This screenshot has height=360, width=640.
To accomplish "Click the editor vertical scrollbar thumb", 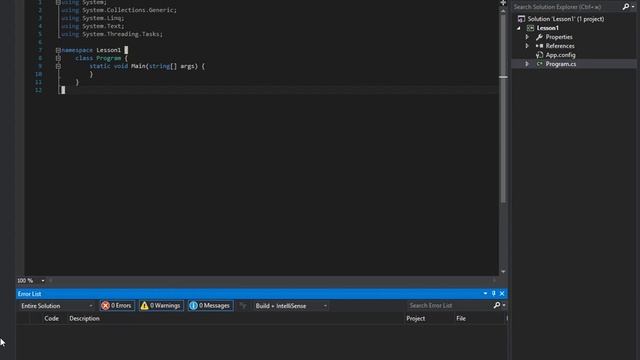I will coord(503,108).
